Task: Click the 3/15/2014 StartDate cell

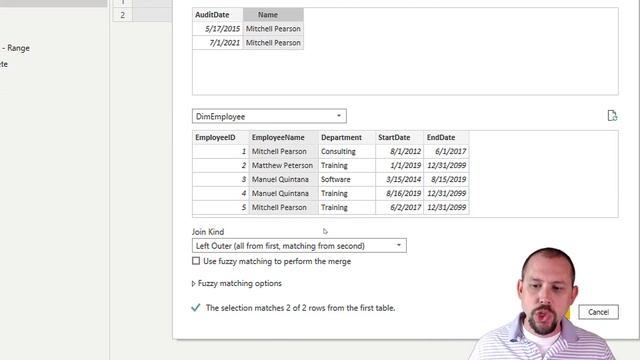Action: pyautogui.click(x=400, y=179)
